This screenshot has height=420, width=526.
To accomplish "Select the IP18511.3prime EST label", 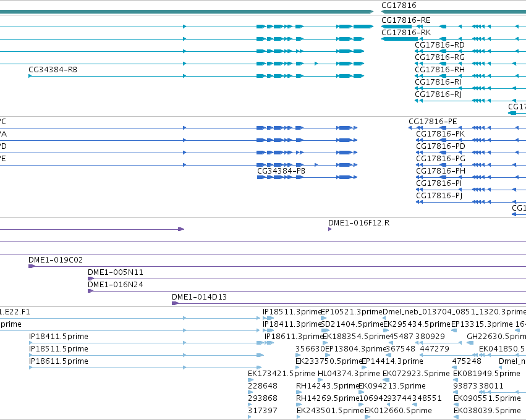I will click(x=292, y=312).
